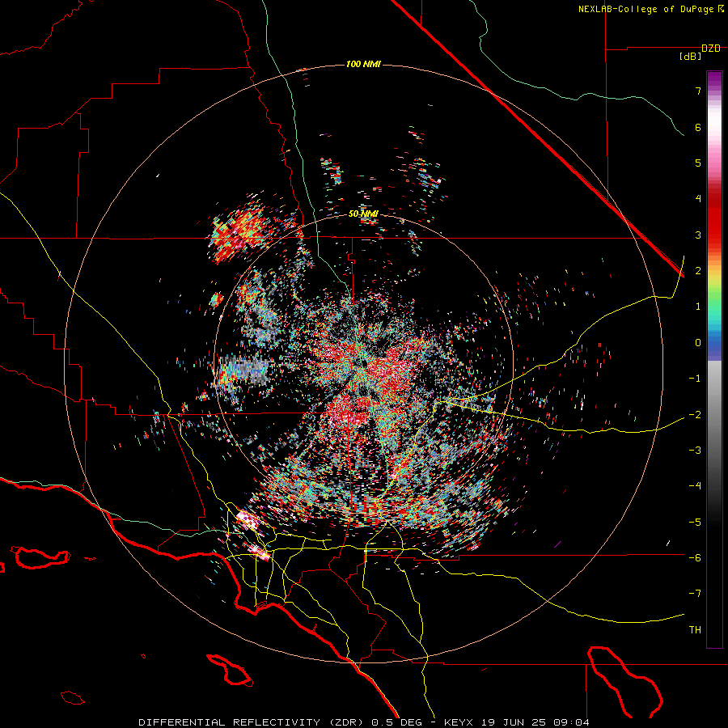Viewport: 728px width, 728px height.
Task: Click the product title caption at bottom
Action: point(364,722)
